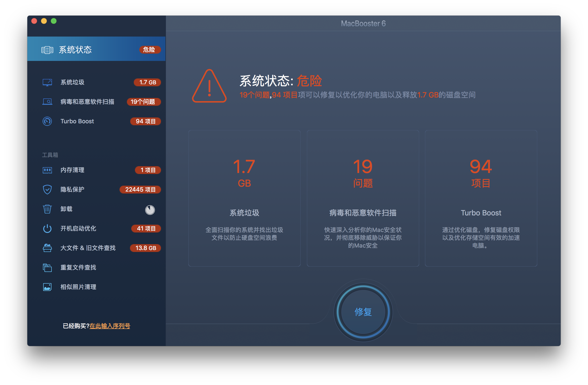Click the 工具箱 section label
Image resolution: width=588 pixels, height=385 pixels.
pos(50,155)
